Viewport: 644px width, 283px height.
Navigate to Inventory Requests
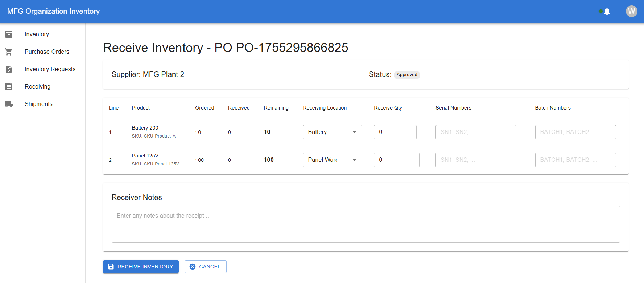tap(50, 69)
